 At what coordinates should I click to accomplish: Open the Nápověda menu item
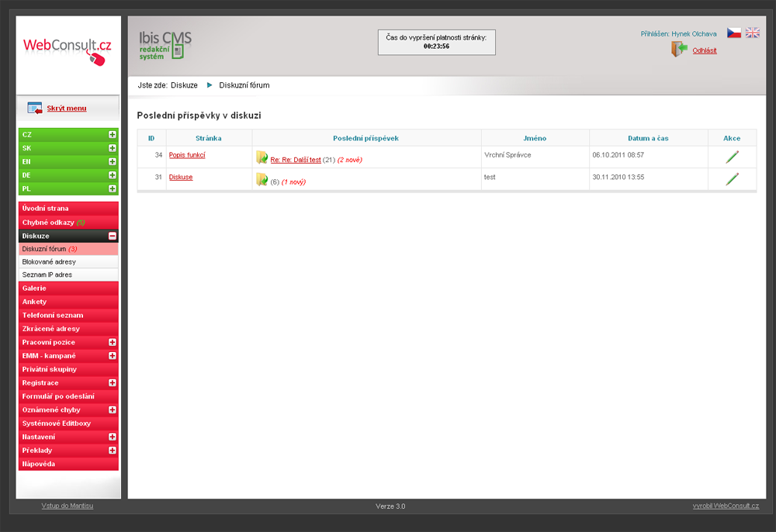[68, 464]
